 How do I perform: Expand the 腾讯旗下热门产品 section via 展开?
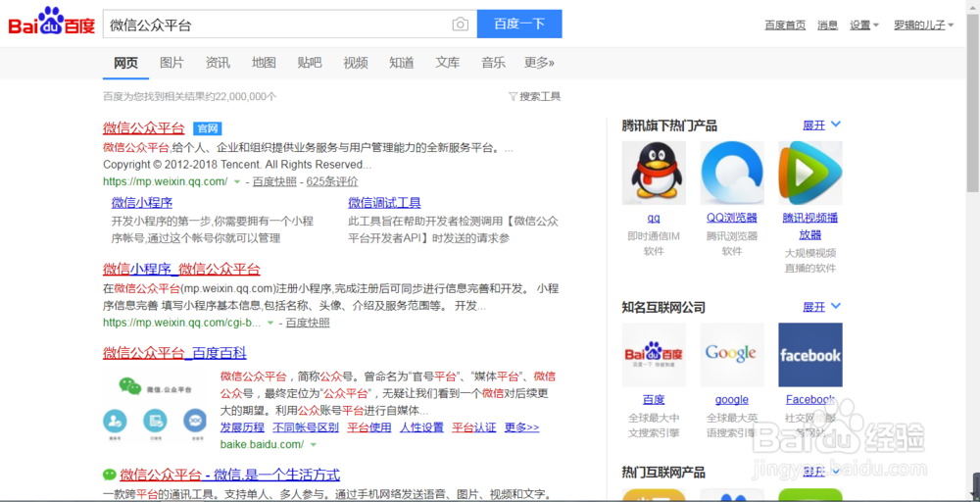821,125
